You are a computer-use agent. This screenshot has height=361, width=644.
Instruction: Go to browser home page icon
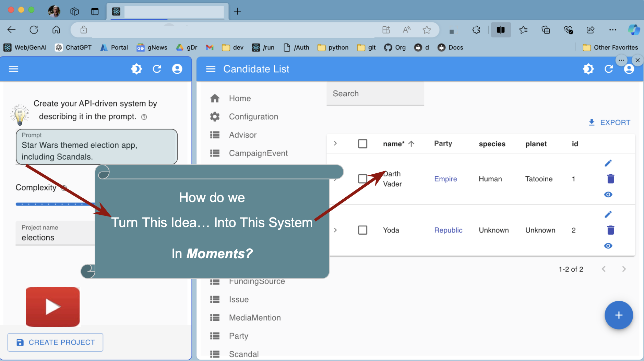(x=56, y=30)
